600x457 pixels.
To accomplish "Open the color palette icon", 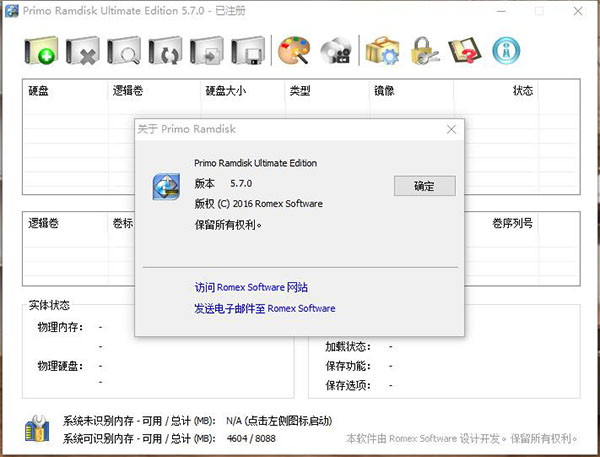I will coord(294,50).
